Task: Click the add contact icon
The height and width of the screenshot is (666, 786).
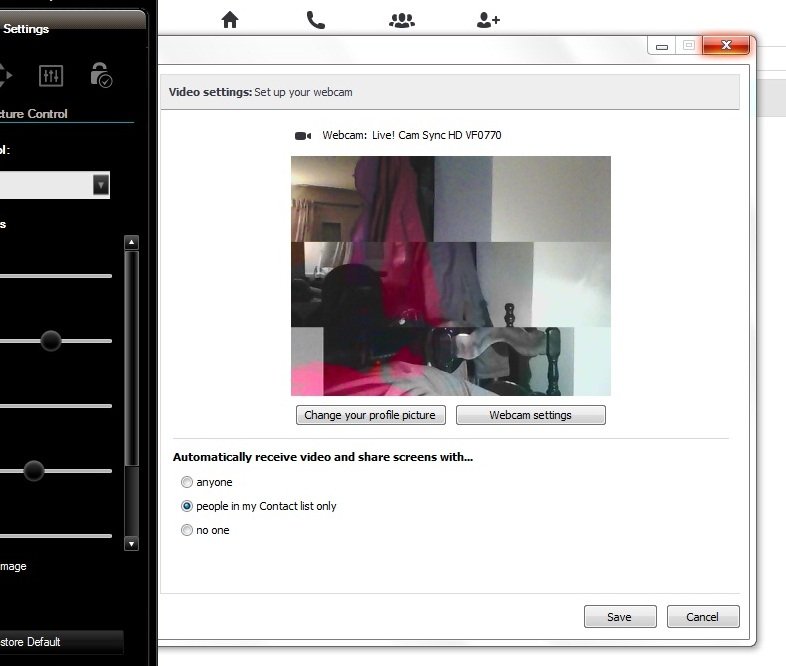Action: coord(488,20)
